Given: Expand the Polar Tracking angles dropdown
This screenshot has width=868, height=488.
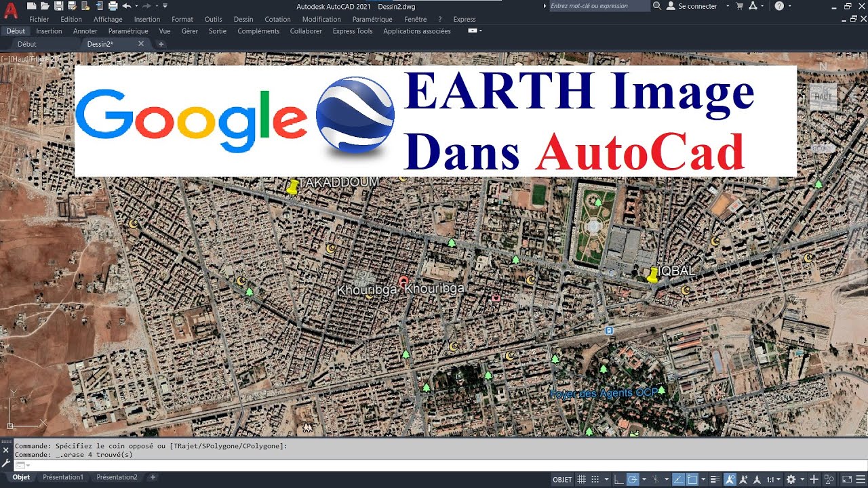Looking at the screenshot, I should (644, 479).
